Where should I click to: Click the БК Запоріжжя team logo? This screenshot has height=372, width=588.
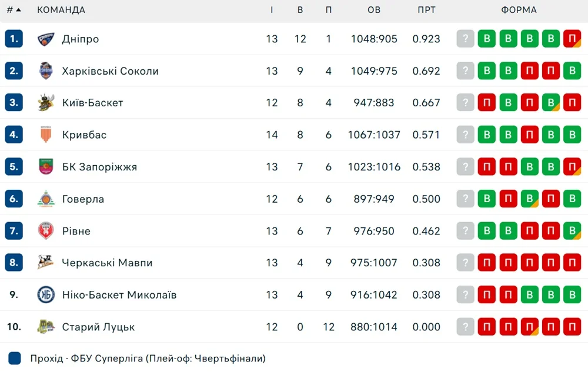(x=46, y=167)
